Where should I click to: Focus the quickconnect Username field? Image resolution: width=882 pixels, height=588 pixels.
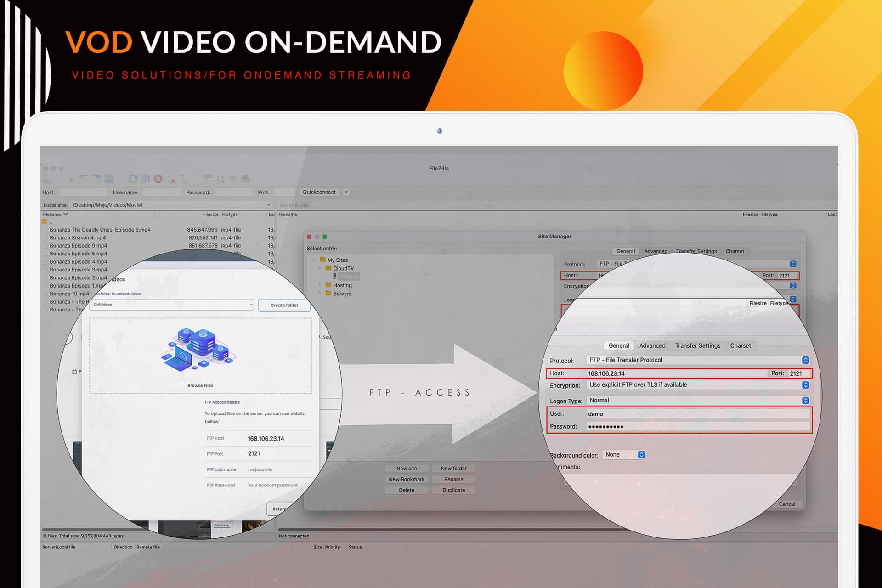(161, 192)
